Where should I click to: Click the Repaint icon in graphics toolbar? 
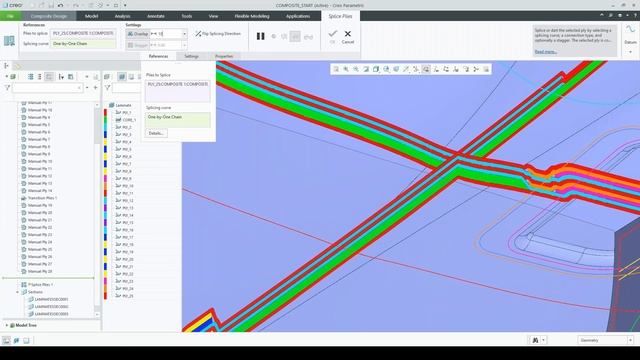pos(366,69)
